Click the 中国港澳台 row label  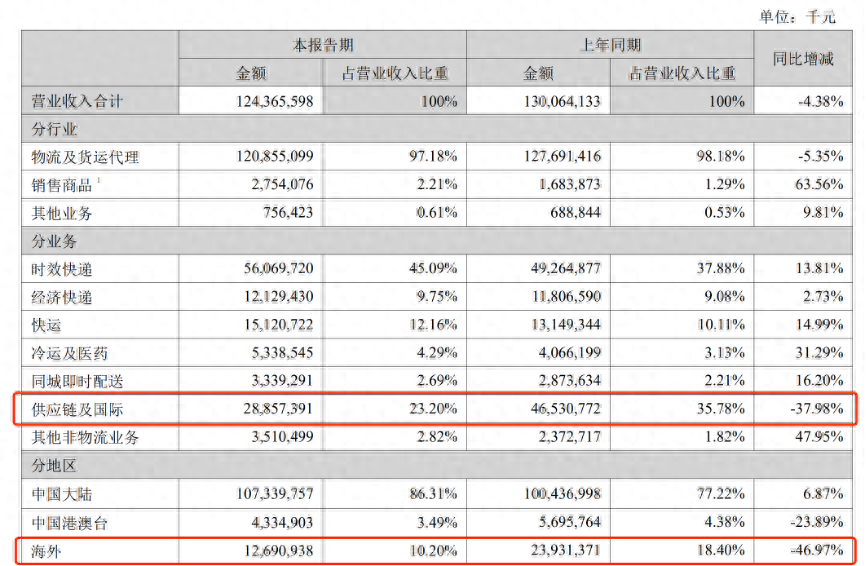coord(70,521)
